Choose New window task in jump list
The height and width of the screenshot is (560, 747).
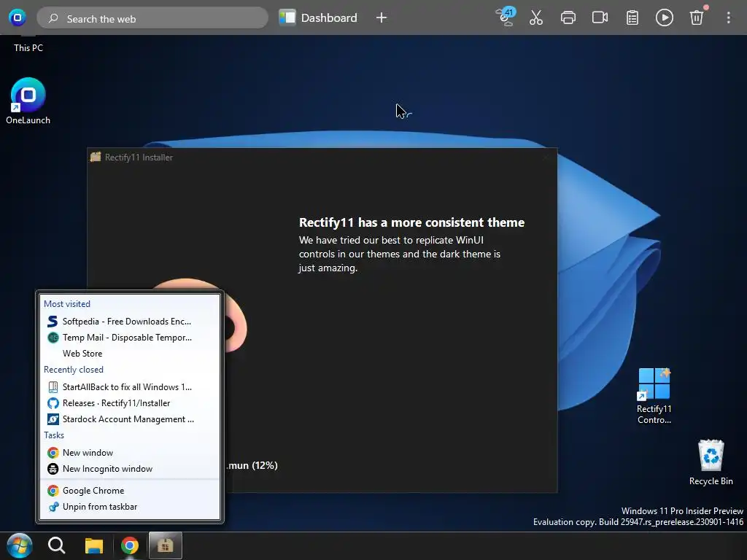130,453
